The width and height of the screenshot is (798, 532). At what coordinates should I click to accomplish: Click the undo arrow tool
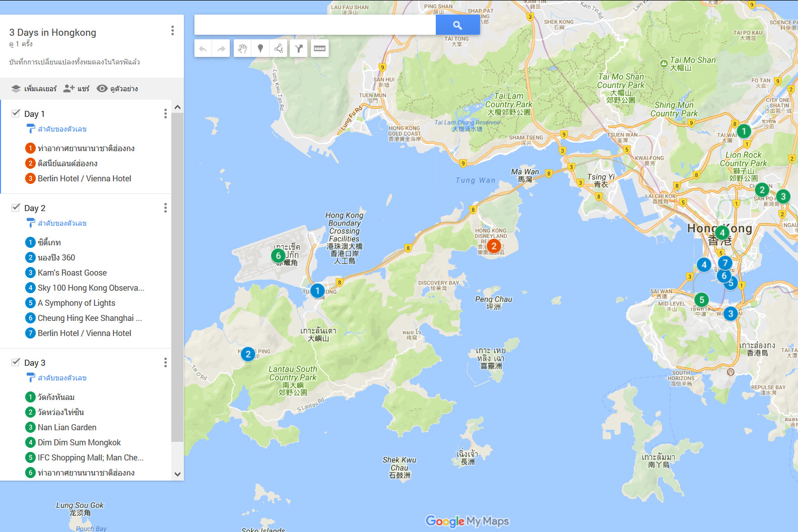pos(203,48)
